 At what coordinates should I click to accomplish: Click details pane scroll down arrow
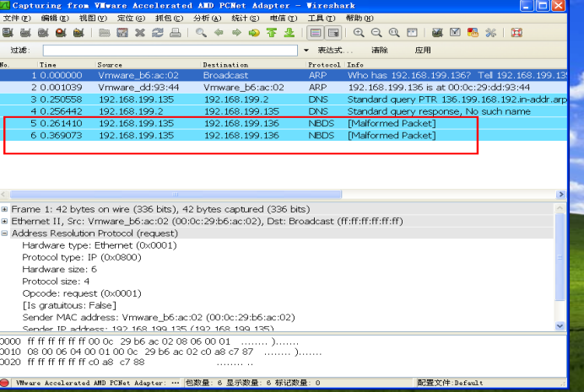[560, 325]
